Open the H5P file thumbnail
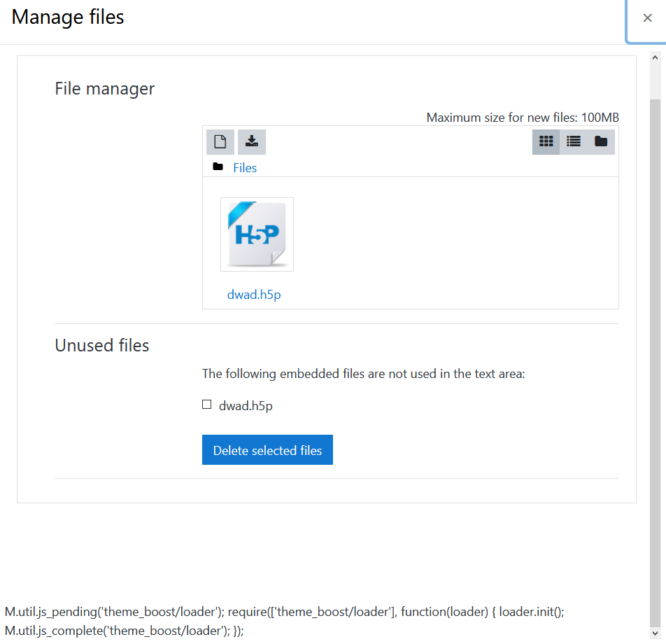This screenshot has width=666, height=644. click(x=257, y=234)
